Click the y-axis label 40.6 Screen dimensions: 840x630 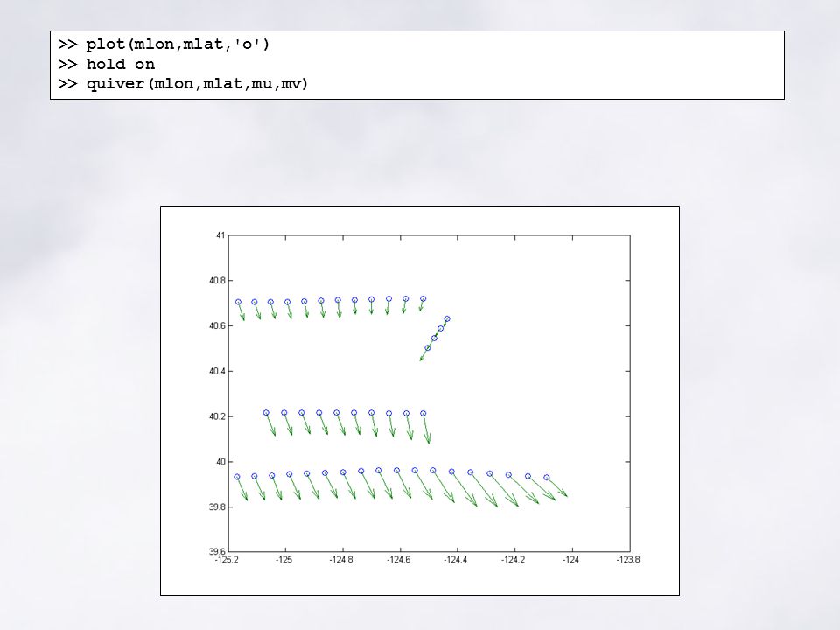pyautogui.click(x=218, y=325)
